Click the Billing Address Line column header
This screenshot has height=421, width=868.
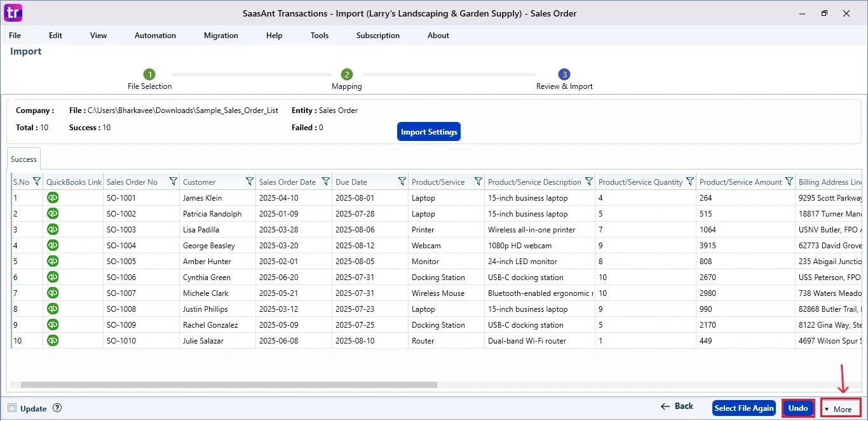pyautogui.click(x=830, y=182)
